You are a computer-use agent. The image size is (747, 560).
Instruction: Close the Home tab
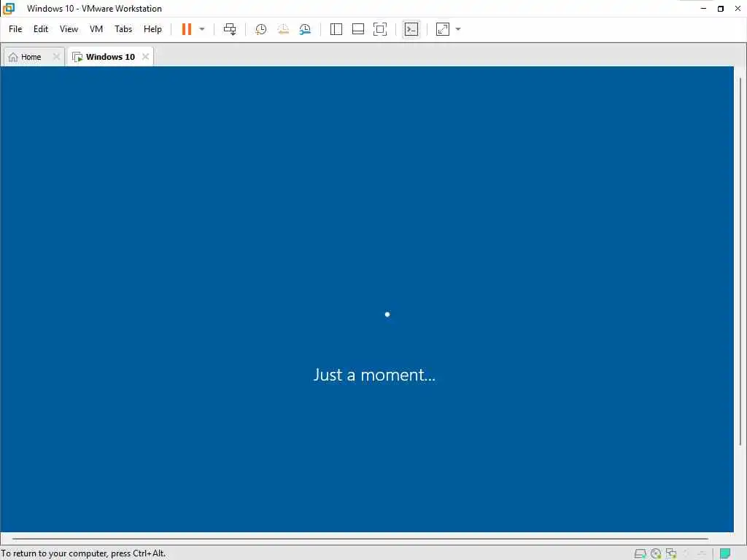(56, 57)
